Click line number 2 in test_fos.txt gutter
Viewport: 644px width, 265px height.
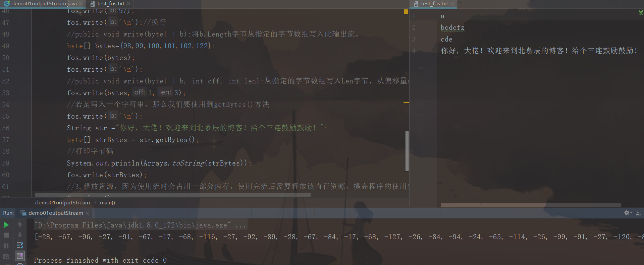414,27
